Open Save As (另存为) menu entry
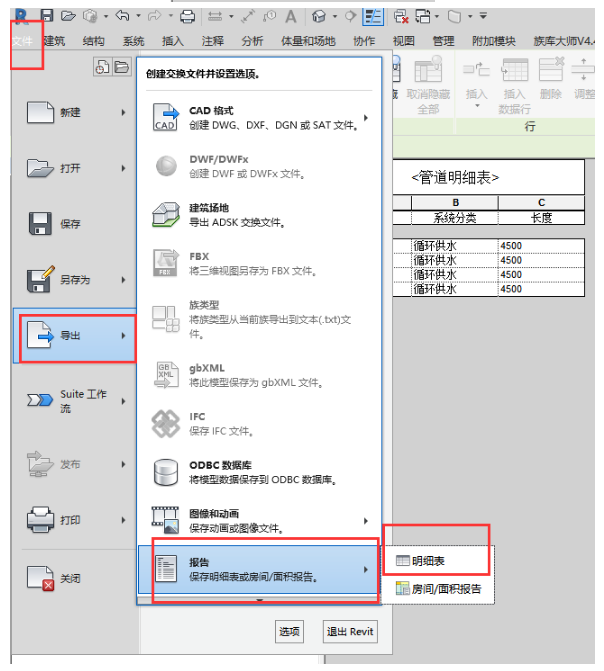The image size is (604, 671). pyautogui.click(x=75, y=280)
